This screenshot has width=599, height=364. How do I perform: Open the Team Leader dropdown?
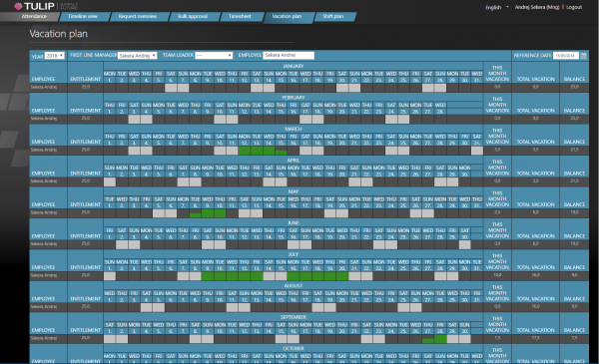[214, 56]
